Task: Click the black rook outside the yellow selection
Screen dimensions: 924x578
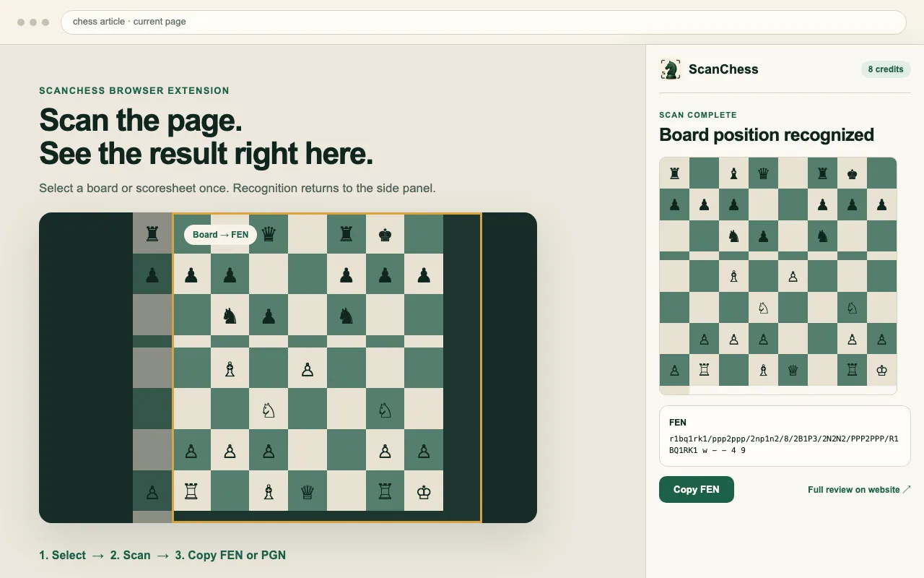Action: [152, 234]
